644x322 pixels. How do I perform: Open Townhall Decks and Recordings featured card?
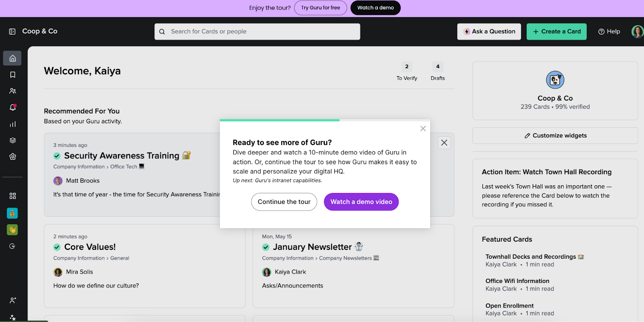pos(530,257)
